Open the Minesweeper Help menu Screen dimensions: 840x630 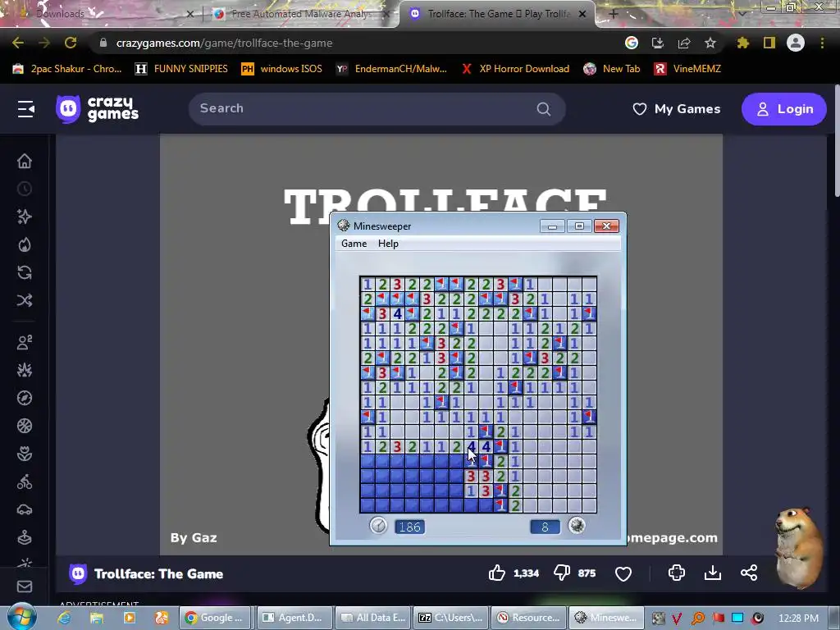tap(388, 243)
